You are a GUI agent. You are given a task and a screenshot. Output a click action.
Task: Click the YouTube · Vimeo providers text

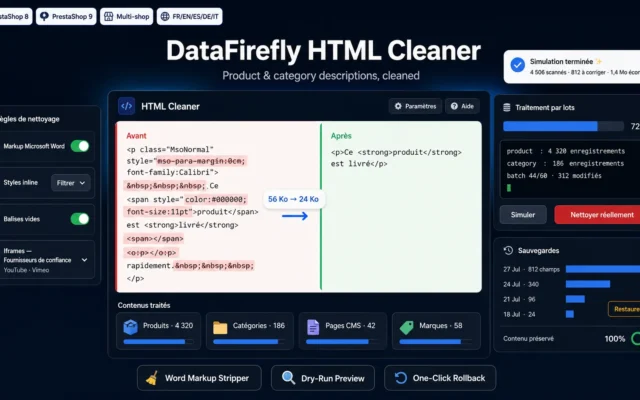[26, 270]
